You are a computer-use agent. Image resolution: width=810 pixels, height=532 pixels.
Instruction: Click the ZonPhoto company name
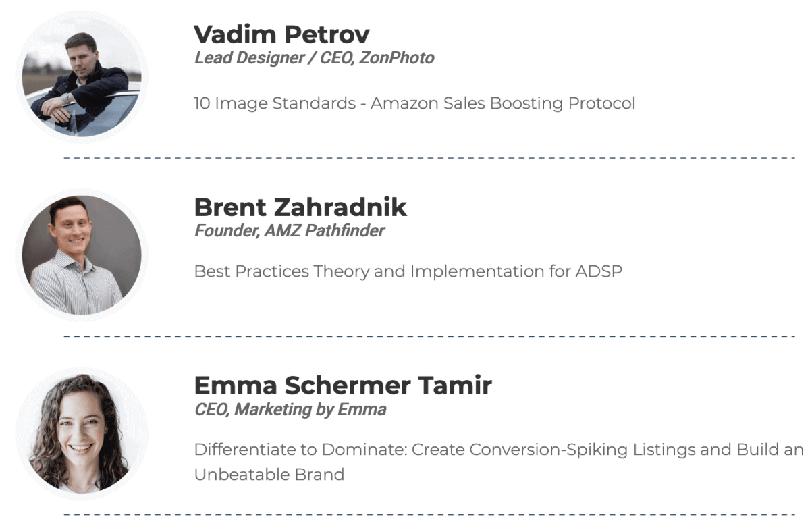396,58
